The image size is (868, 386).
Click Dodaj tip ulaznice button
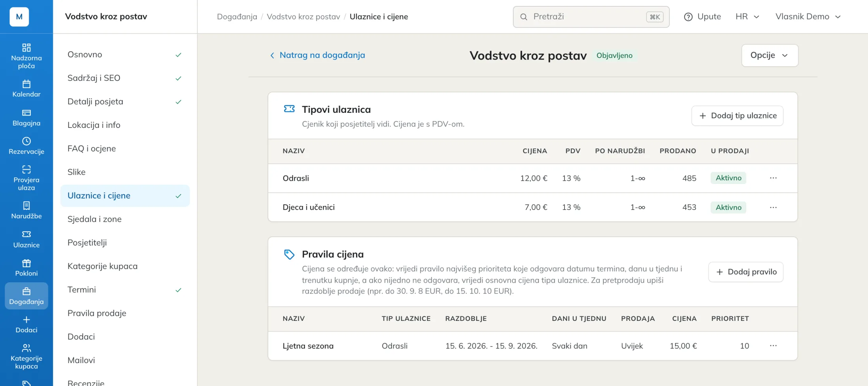pos(737,116)
